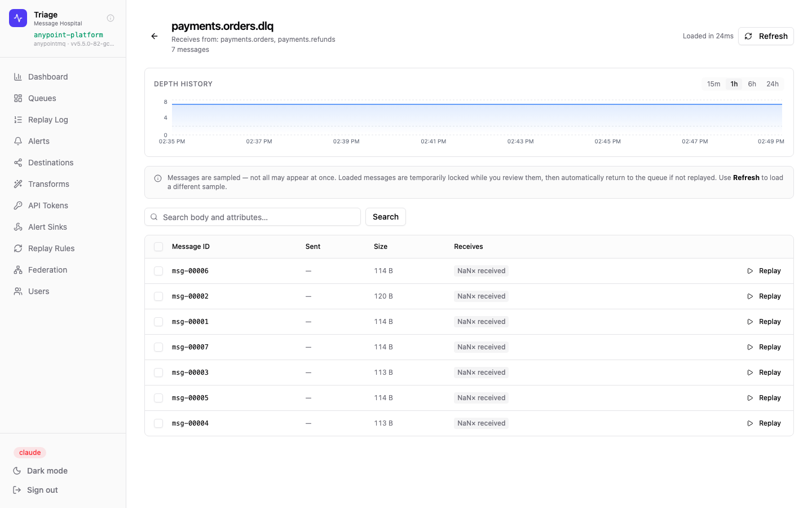Click the API Tokens key icon
812x508 pixels.
pyautogui.click(x=18, y=205)
